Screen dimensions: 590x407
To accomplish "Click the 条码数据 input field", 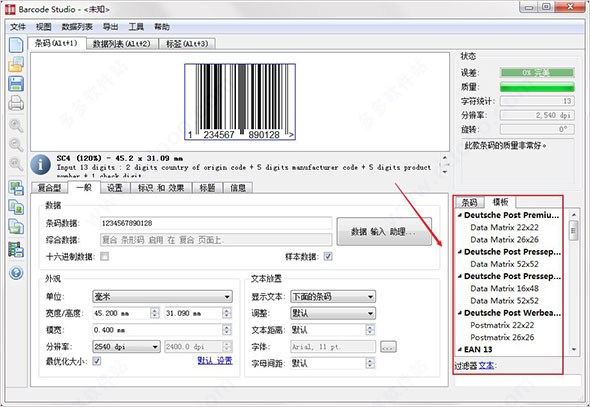I will pos(216,223).
